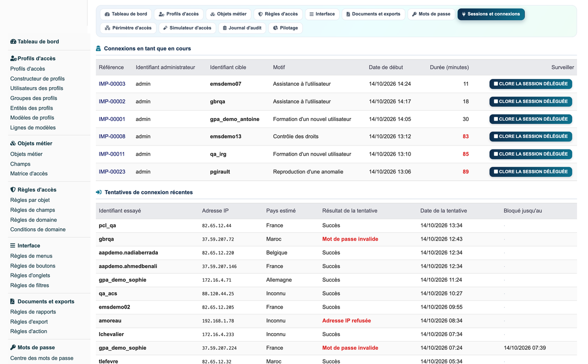Open the top Objets métier tab
This screenshot has height=364, width=588.
228,14
